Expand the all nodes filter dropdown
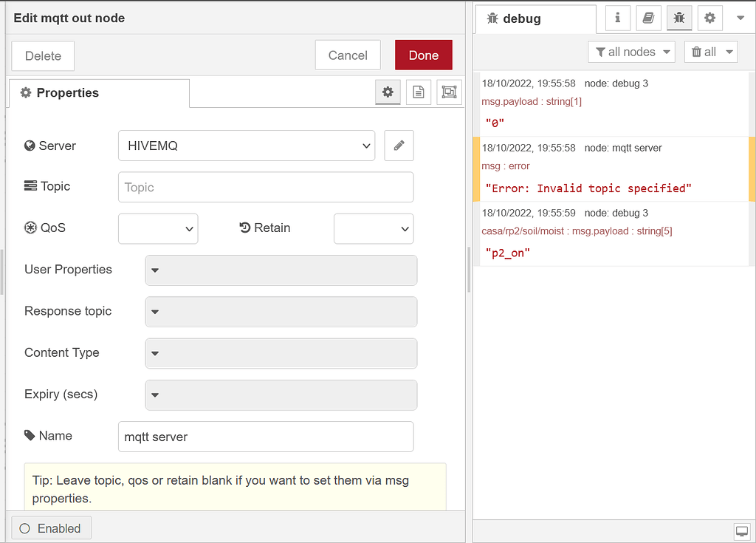This screenshot has width=756, height=543. (631, 52)
